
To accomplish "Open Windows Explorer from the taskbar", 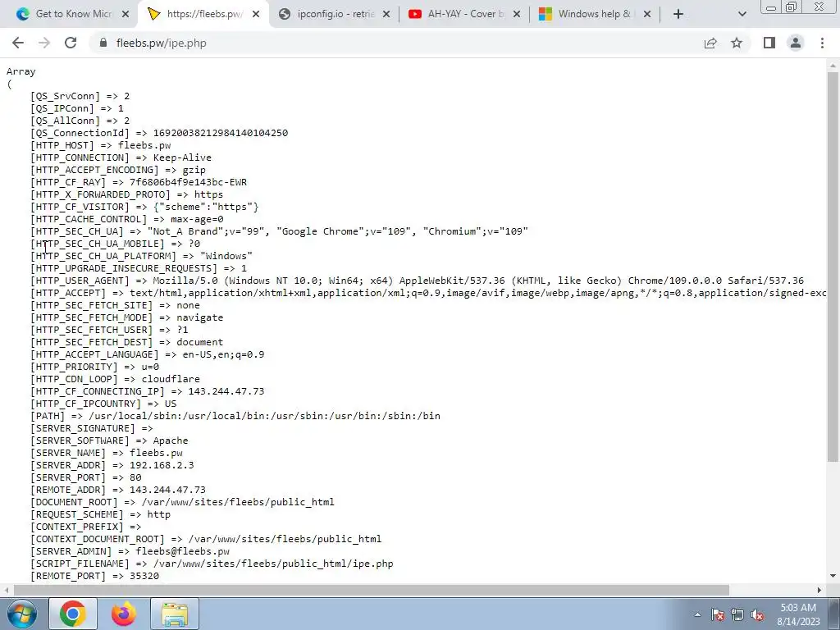I will [175, 614].
